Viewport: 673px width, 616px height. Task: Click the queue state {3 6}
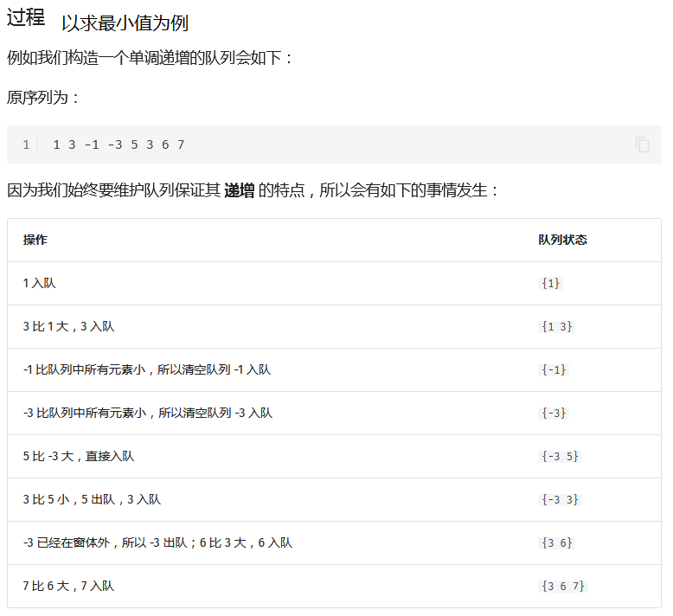pos(557,543)
